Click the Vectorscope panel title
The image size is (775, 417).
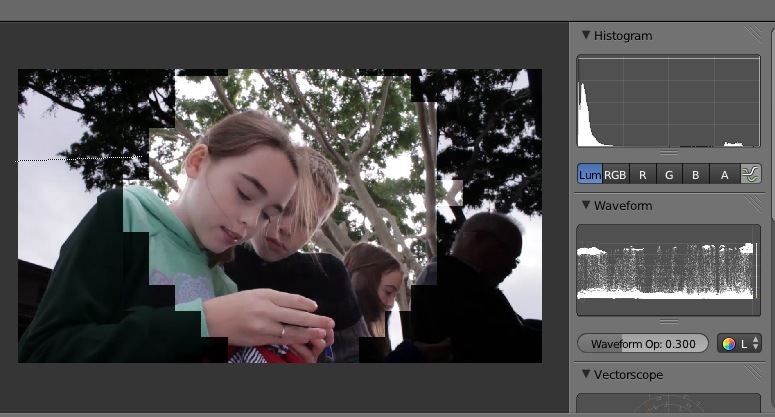pos(628,375)
